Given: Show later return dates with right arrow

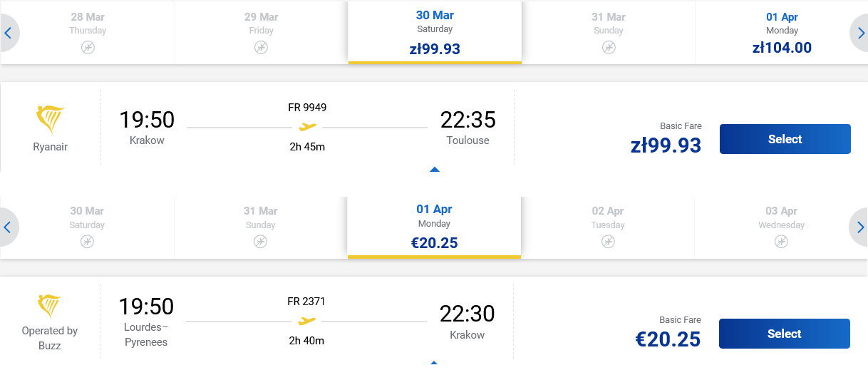Looking at the screenshot, I should [x=860, y=227].
